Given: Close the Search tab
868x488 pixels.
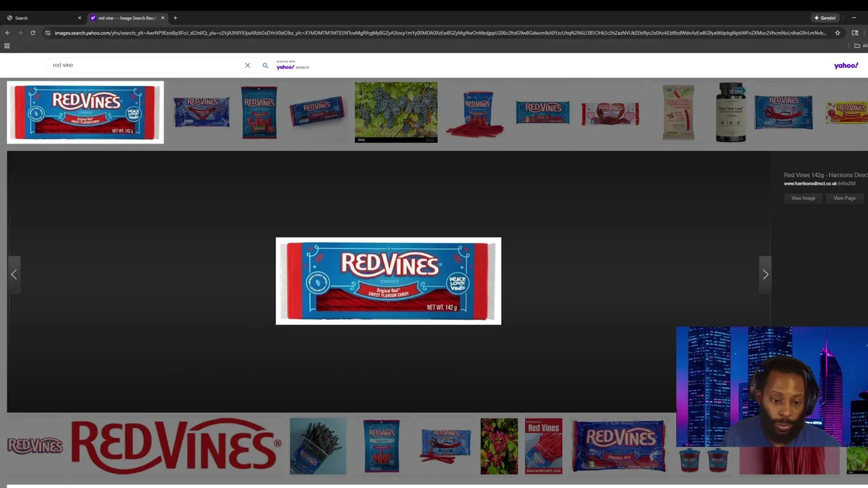Looking at the screenshot, I should [79, 18].
